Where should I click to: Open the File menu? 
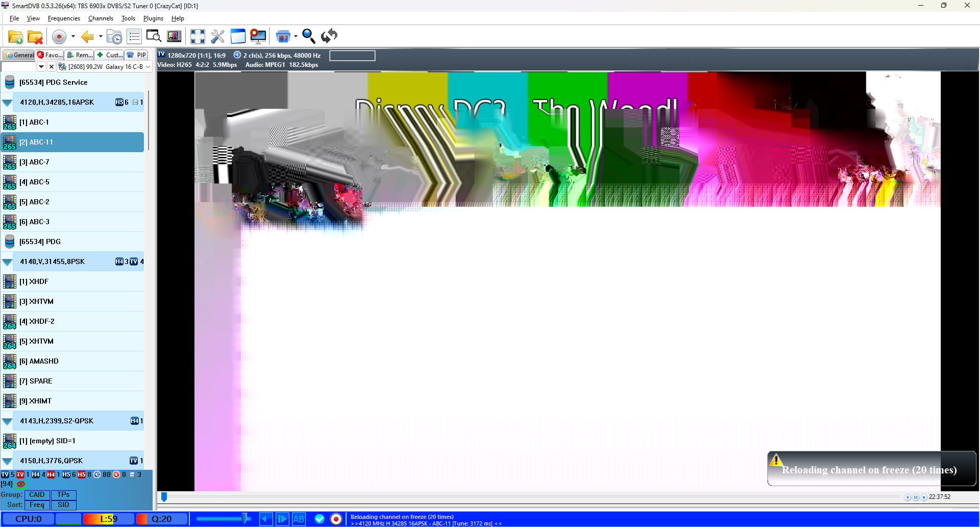[14, 18]
